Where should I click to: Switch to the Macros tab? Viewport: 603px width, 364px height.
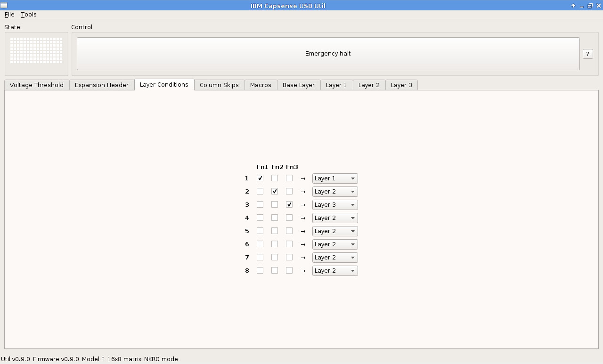261,85
